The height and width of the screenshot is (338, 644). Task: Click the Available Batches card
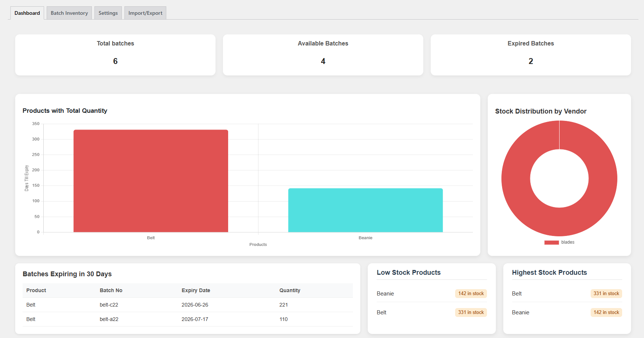[x=323, y=55]
